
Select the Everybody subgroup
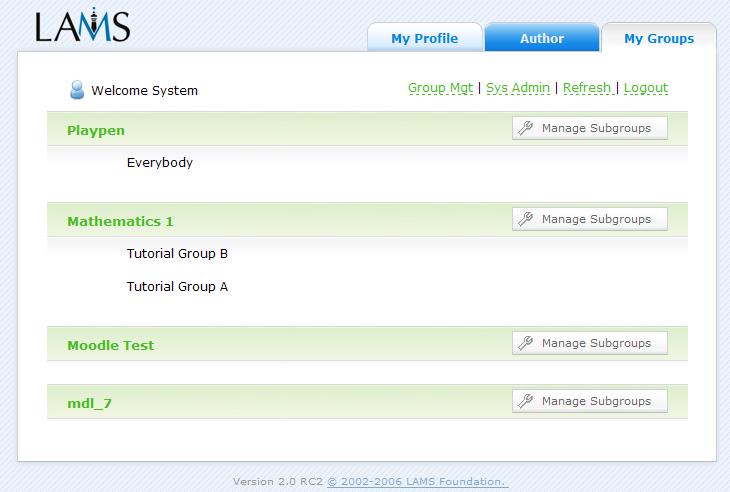159,162
